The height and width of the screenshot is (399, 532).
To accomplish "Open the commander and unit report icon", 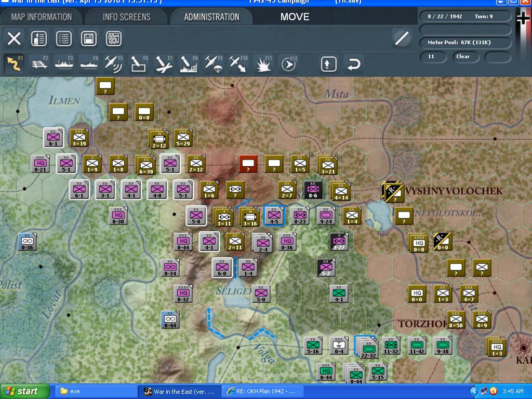I will point(38,38).
